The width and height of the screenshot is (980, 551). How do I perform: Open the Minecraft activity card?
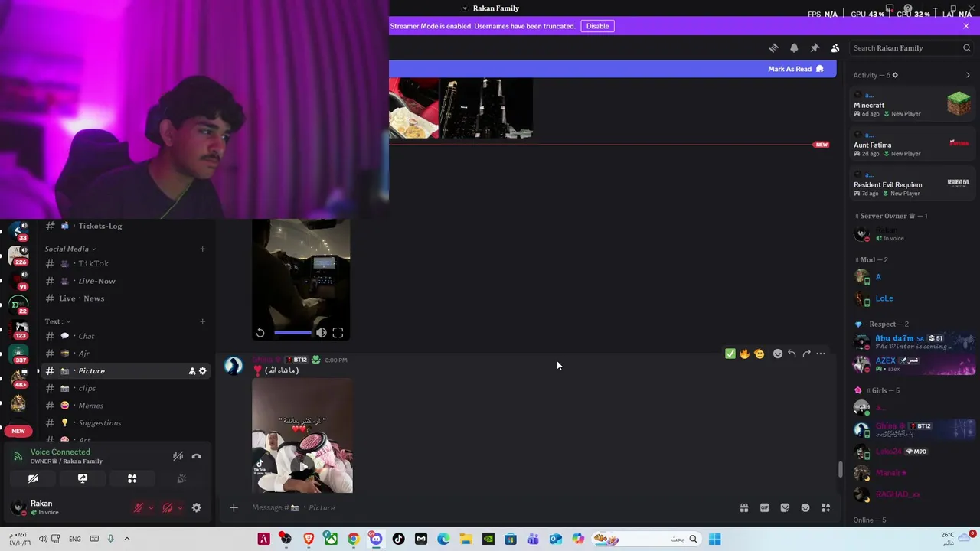(x=913, y=103)
